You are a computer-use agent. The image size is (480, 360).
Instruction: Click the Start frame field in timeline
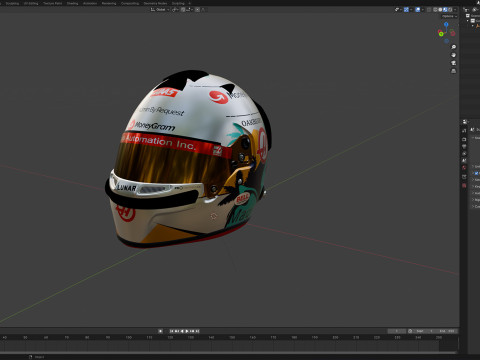click(x=424, y=331)
